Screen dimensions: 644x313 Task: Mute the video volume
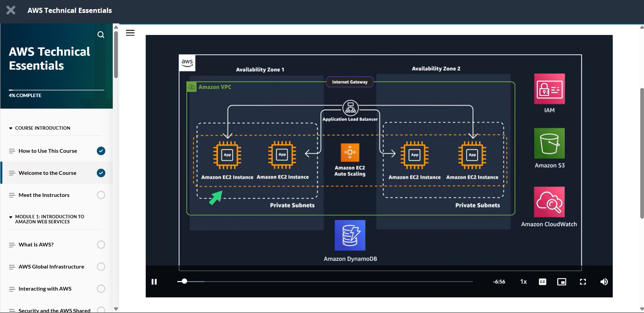[604, 282]
